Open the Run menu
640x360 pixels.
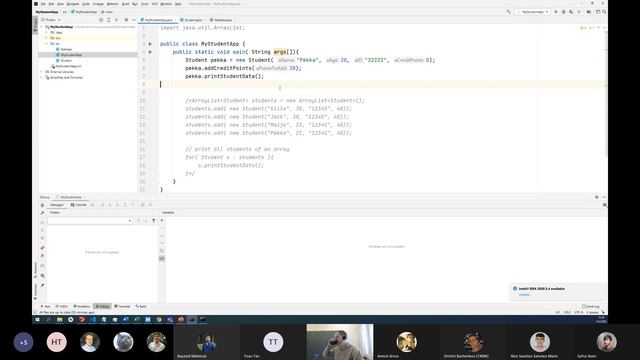135,4
